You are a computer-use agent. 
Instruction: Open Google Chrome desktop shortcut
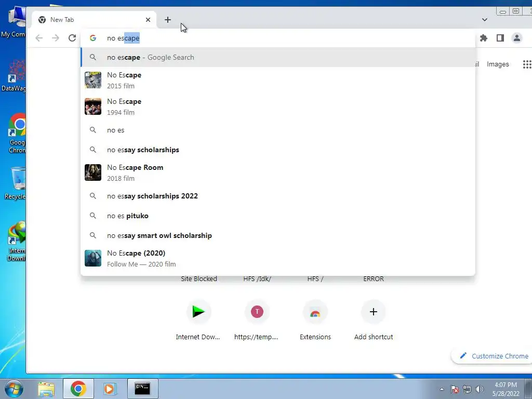tap(17, 133)
